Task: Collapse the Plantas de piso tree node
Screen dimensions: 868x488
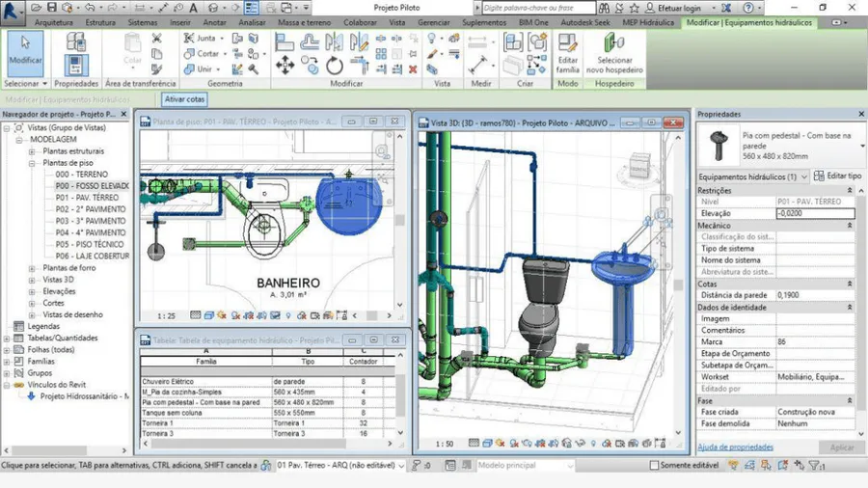Action: point(34,163)
